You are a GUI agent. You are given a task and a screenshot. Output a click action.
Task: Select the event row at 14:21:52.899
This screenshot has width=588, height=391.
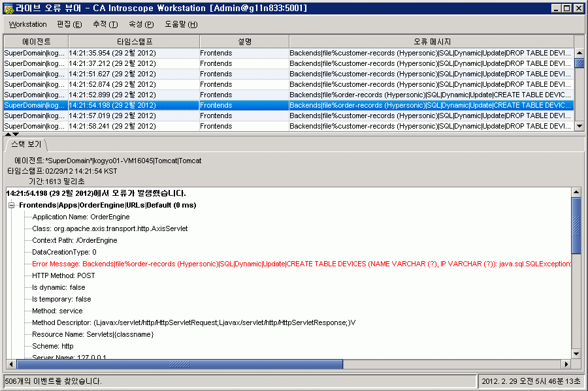289,95
